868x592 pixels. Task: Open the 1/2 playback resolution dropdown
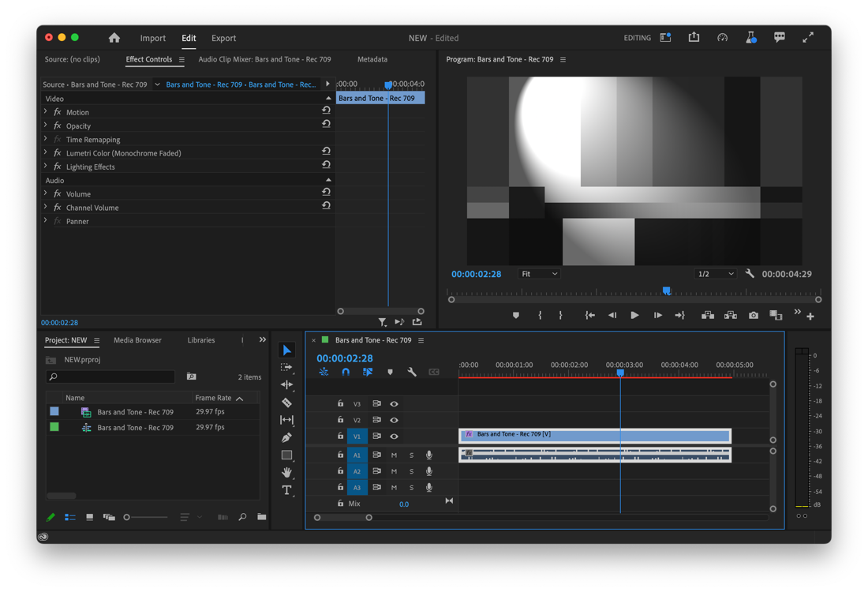pyautogui.click(x=714, y=273)
